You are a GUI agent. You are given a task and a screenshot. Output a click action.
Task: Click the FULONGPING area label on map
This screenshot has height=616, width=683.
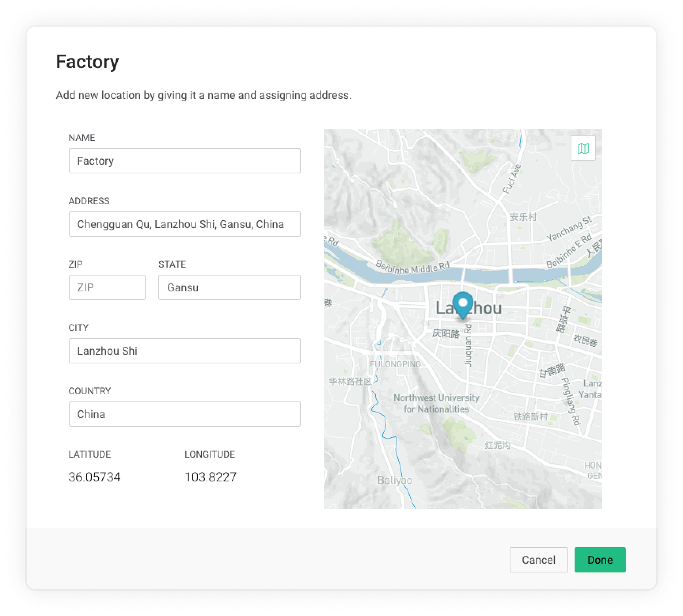pyautogui.click(x=395, y=364)
